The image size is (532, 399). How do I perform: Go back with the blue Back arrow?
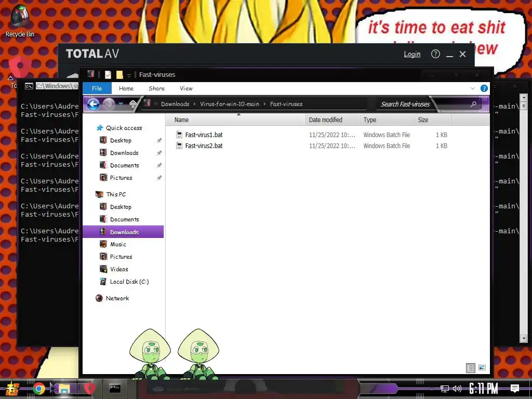tap(94, 104)
